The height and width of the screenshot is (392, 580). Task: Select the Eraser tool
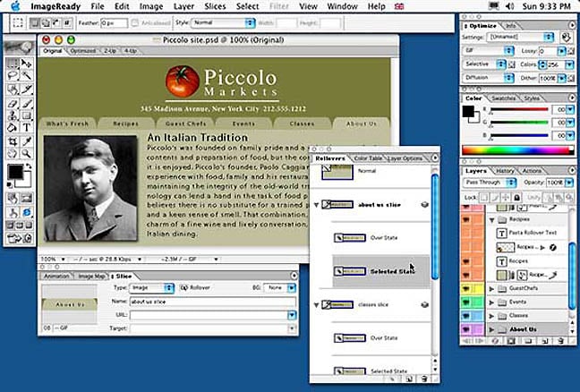[x=13, y=103]
